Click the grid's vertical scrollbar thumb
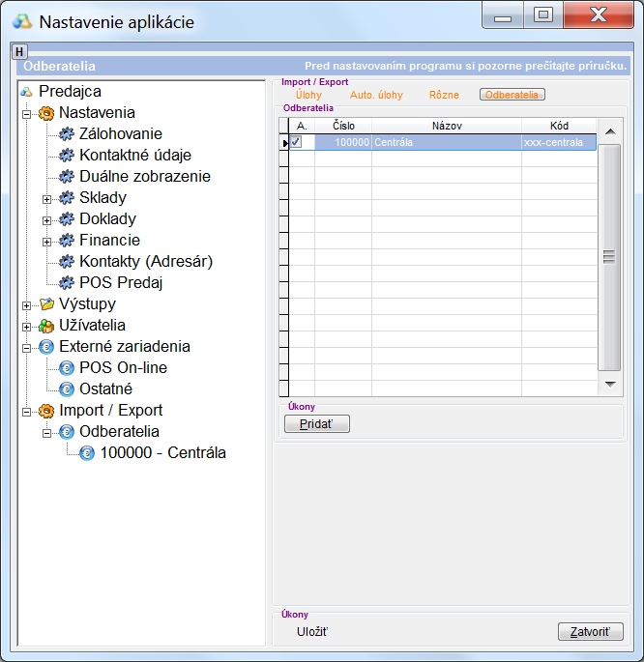 609,257
